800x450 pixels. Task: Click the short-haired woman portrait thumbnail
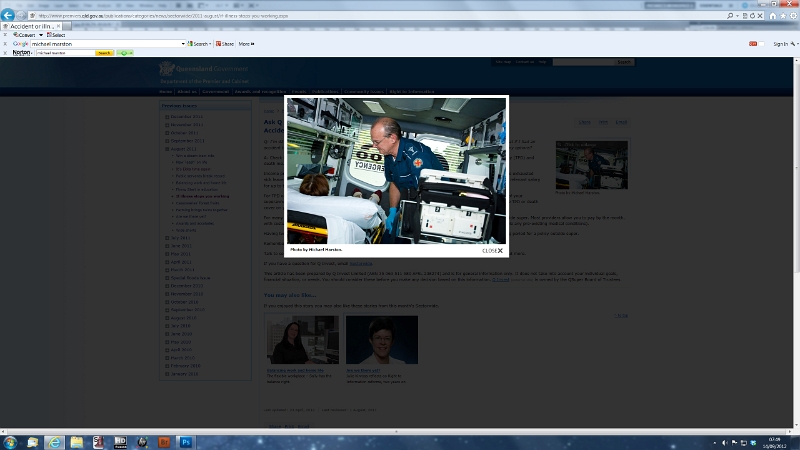click(x=382, y=339)
